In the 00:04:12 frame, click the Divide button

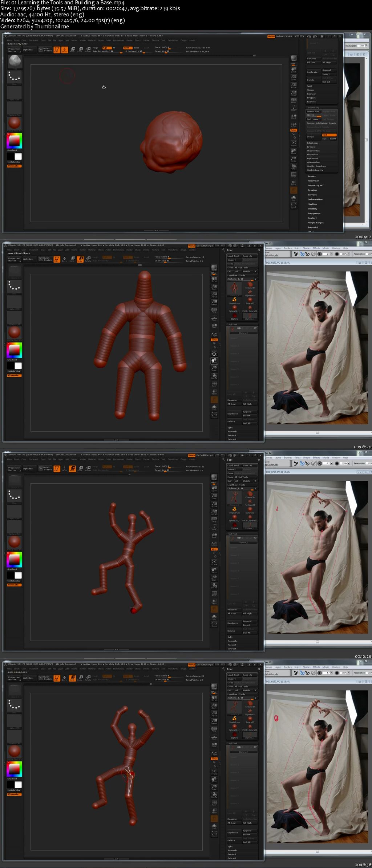point(314,137)
